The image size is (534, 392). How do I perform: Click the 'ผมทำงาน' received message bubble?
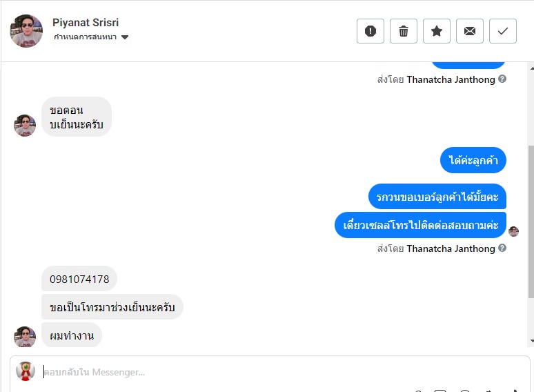click(72, 335)
